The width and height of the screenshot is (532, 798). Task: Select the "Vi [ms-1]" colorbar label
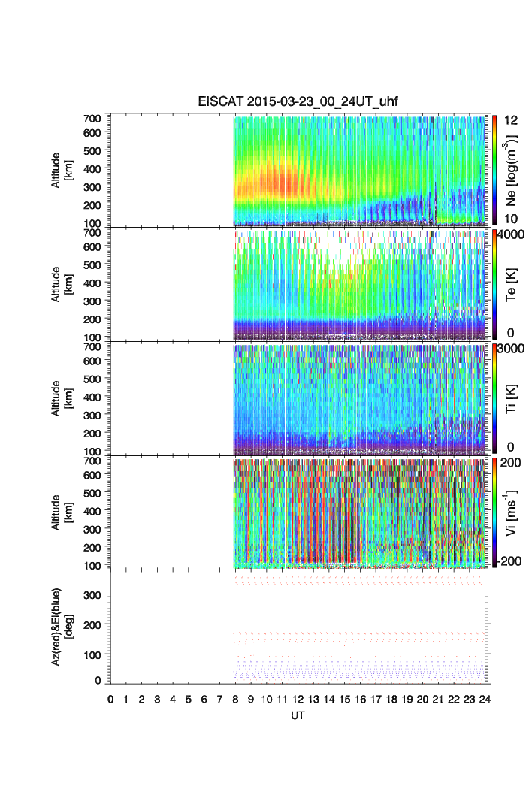[511, 512]
